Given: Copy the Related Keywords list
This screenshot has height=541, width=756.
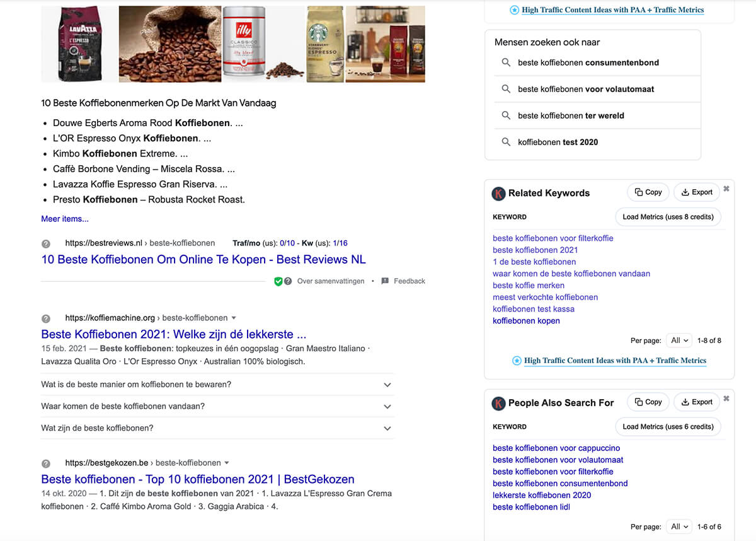Looking at the screenshot, I should tap(648, 192).
